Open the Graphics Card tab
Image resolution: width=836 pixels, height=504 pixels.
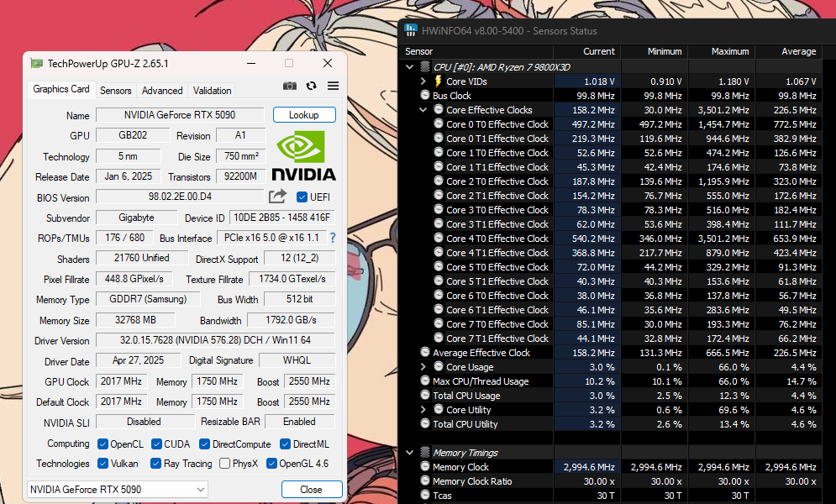[x=61, y=89]
